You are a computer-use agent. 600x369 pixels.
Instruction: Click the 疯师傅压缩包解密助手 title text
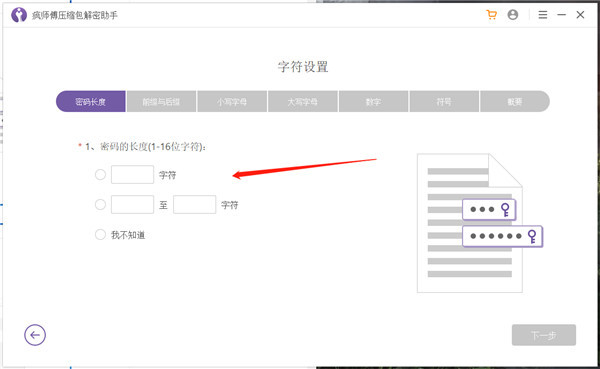[75, 15]
